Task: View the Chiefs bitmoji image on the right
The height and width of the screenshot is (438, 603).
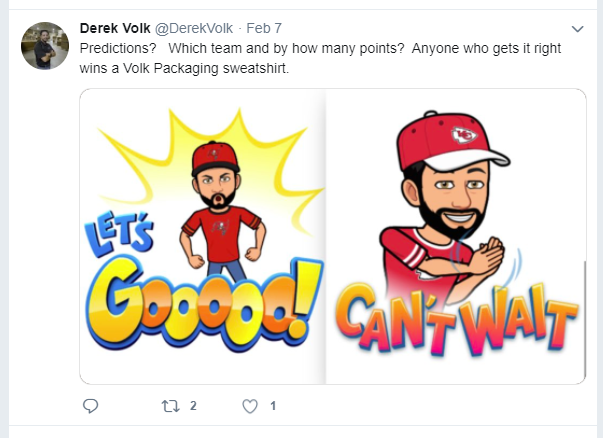Action: click(x=456, y=236)
